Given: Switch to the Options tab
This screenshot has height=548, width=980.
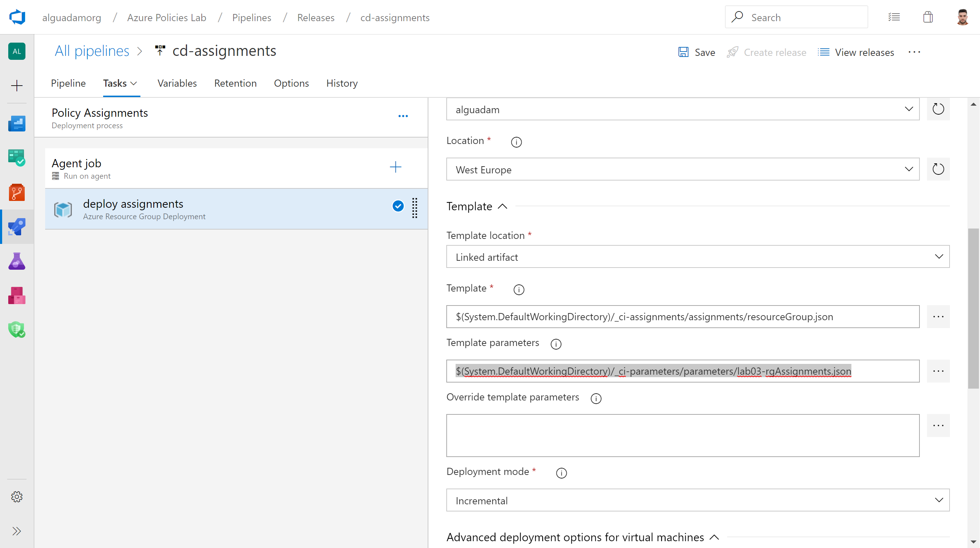Looking at the screenshot, I should (x=292, y=83).
